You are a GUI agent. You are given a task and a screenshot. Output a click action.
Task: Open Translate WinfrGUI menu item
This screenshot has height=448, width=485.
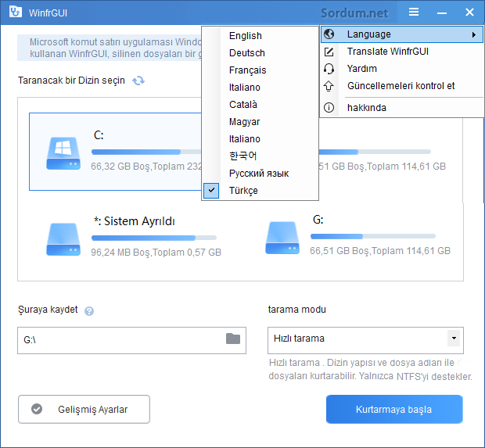402,52
